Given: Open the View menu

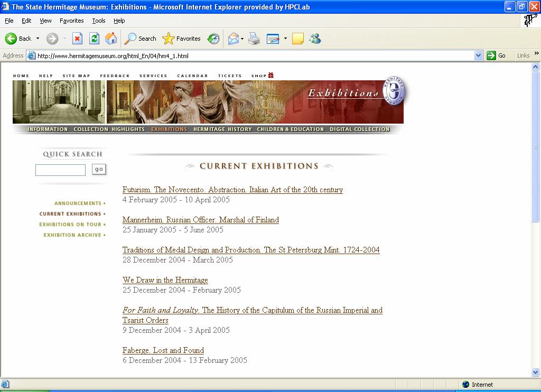Looking at the screenshot, I should 45,21.
